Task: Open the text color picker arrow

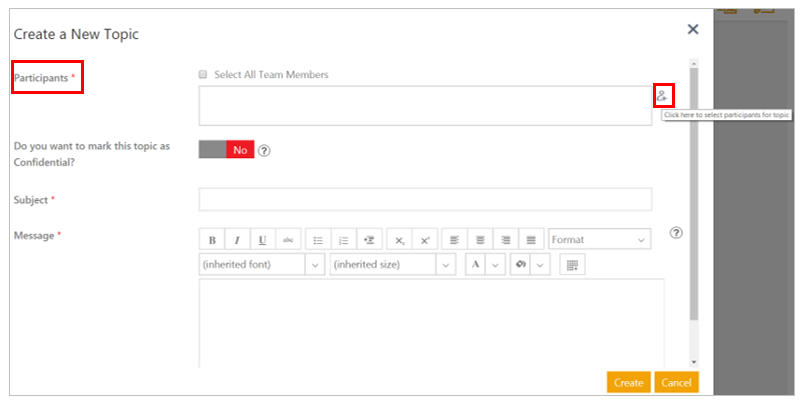Action: (494, 265)
